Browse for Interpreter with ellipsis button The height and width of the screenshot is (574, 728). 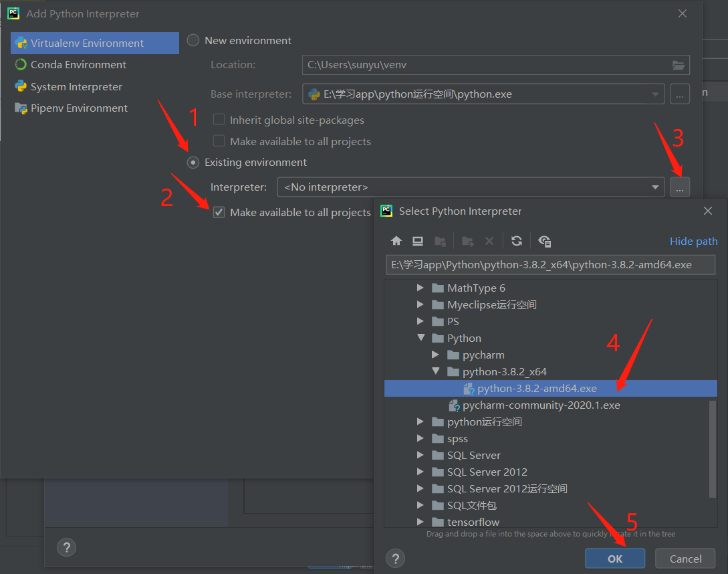point(680,187)
